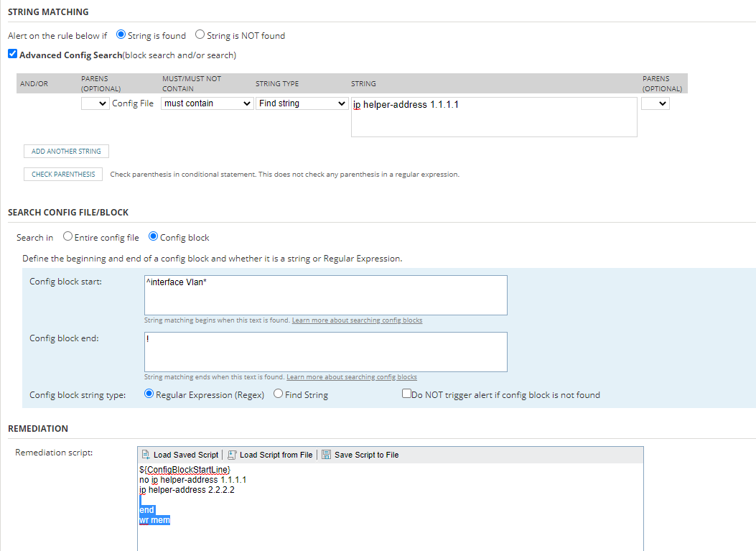Click the '${ConfigBlockStartLine}' script line
The height and width of the screenshot is (551, 756).
[x=185, y=469]
